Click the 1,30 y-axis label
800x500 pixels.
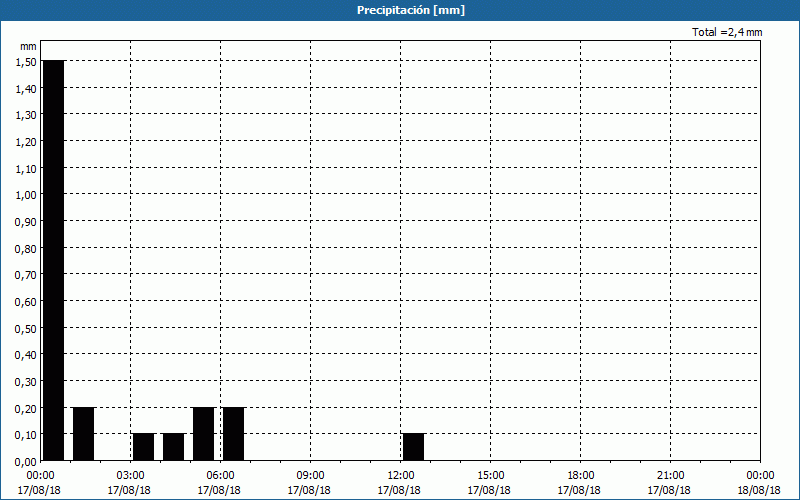pos(26,115)
